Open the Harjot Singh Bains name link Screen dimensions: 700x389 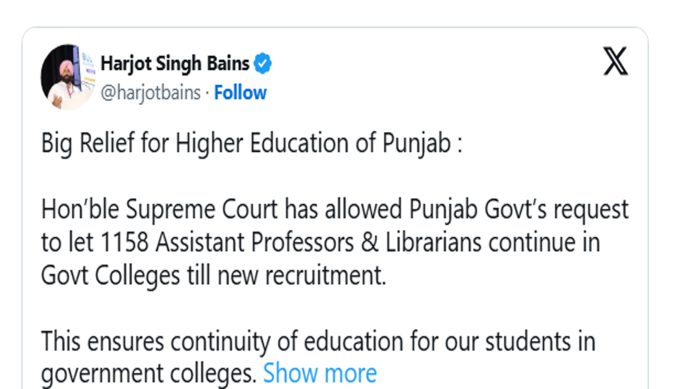pyautogui.click(x=175, y=63)
